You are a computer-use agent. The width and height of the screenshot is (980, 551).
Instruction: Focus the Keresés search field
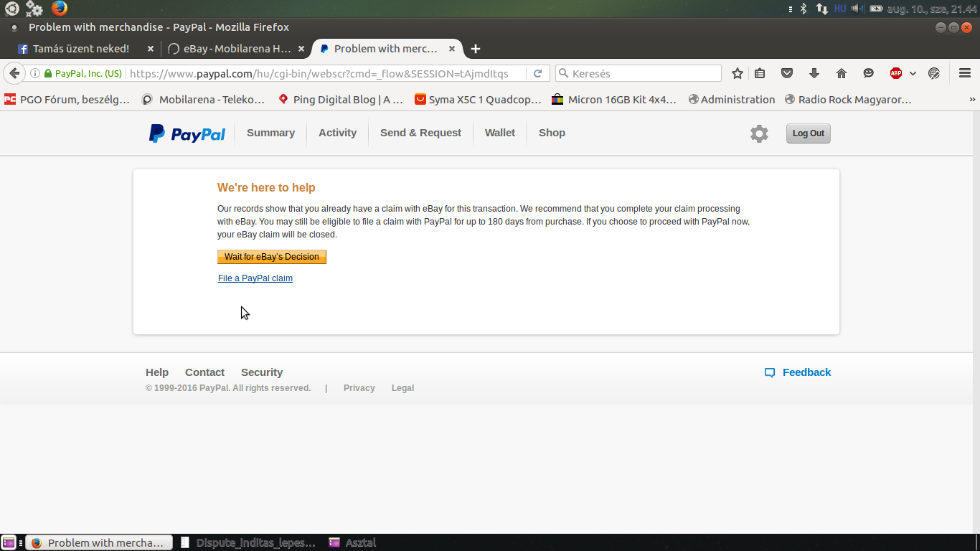[x=639, y=73]
